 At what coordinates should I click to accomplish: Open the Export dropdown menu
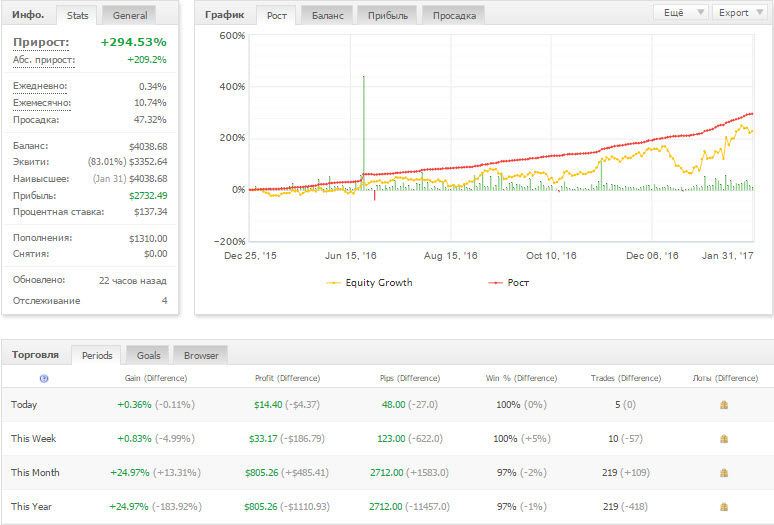(x=739, y=13)
